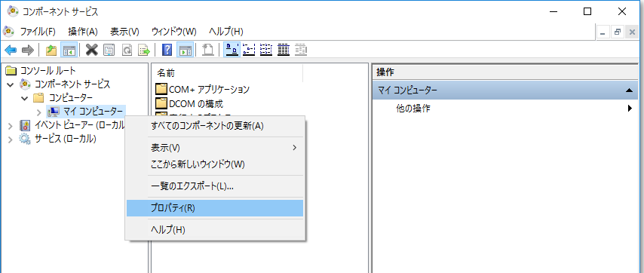
Task: Click the app icon in title bar
Action: (x=13, y=11)
